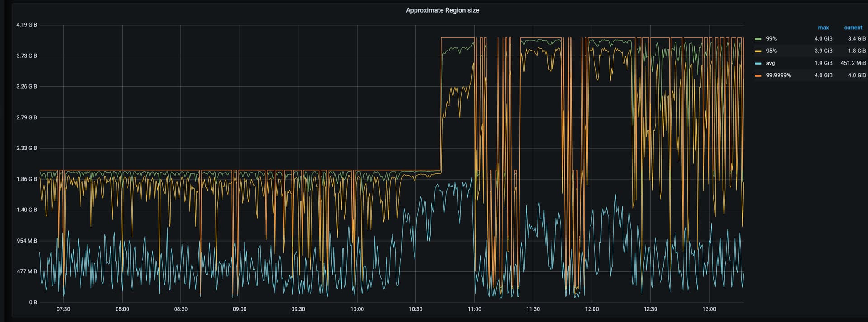The image size is (868, 322).
Task: Click the 954 MiB y-axis label
Action: tap(27, 241)
